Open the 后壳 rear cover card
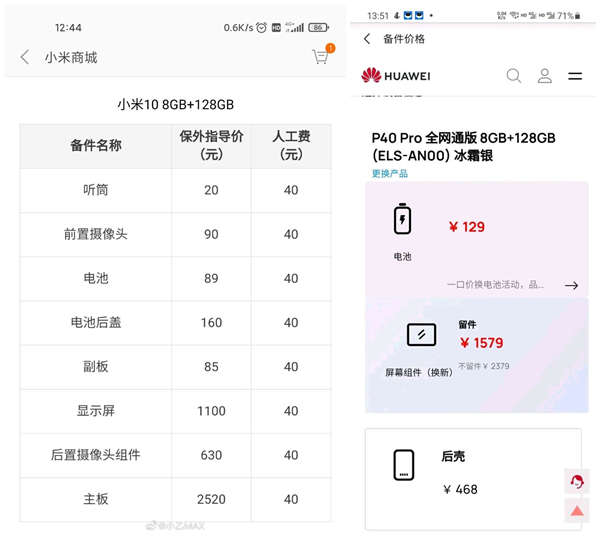The height and width of the screenshot is (537, 600). click(473, 479)
